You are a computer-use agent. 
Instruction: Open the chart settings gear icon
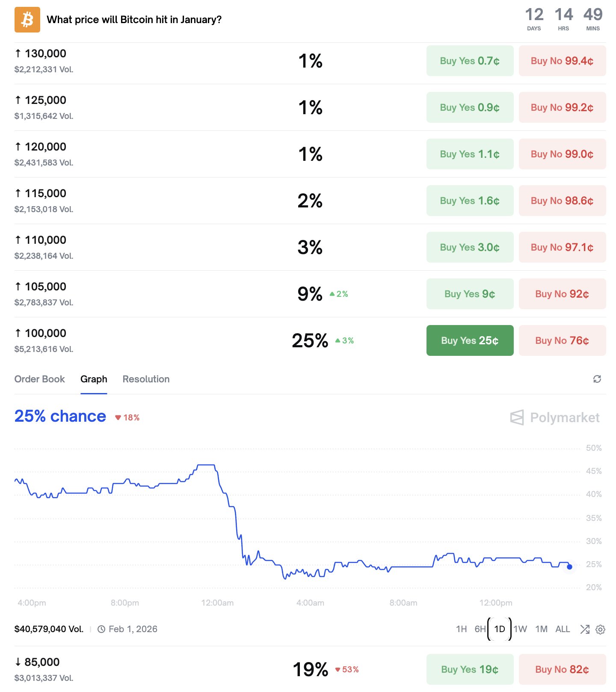tap(601, 629)
